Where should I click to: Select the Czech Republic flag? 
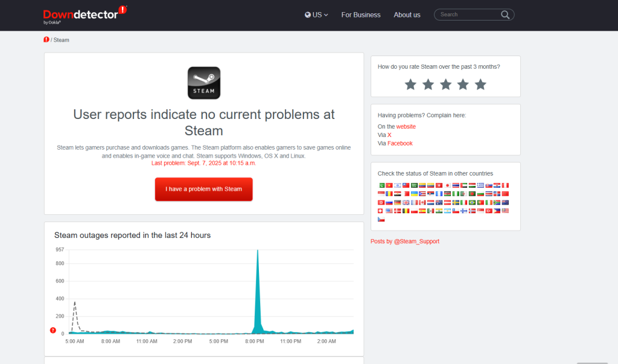pyautogui.click(x=381, y=219)
